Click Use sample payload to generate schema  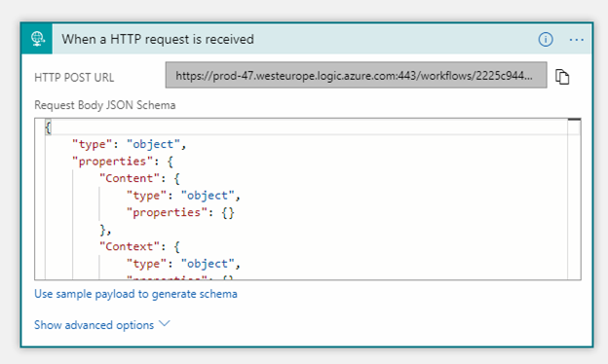click(135, 294)
